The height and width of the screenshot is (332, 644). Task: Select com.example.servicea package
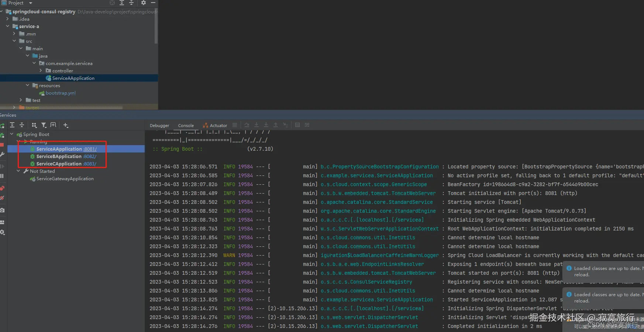[69, 64]
